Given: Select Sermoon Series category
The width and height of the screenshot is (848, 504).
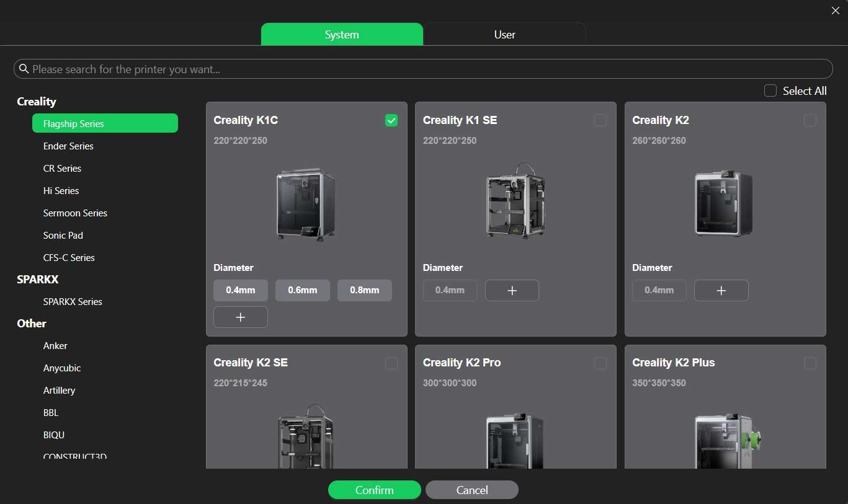Looking at the screenshot, I should pos(75,213).
